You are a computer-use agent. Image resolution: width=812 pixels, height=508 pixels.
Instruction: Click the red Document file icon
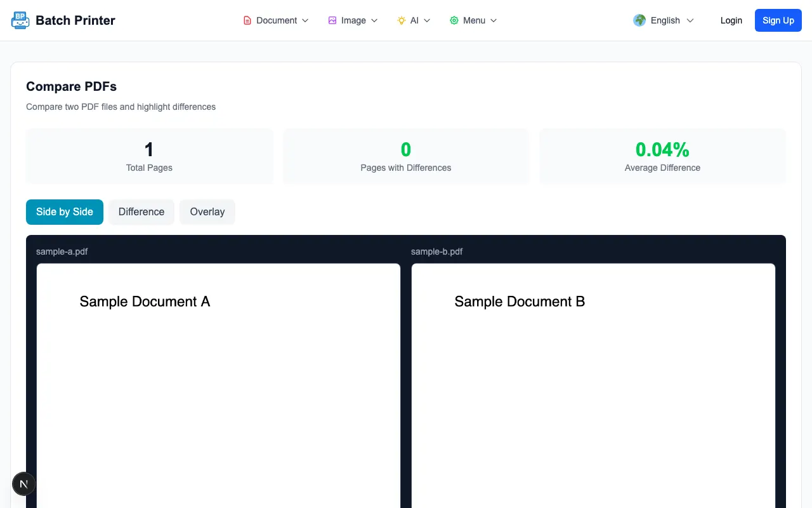pos(247,20)
